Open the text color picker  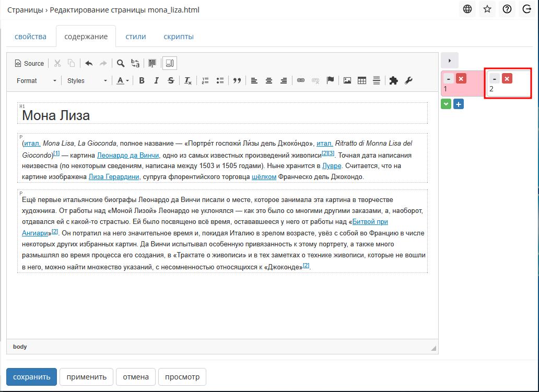pyautogui.click(x=122, y=80)
